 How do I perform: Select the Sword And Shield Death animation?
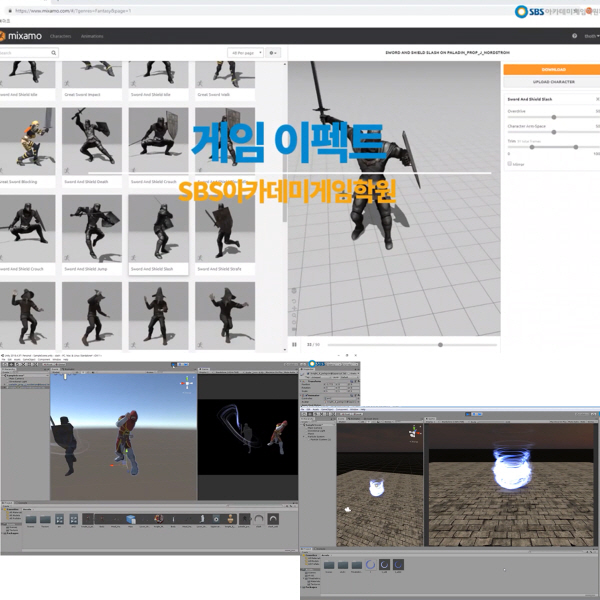(x=91, y=141)
